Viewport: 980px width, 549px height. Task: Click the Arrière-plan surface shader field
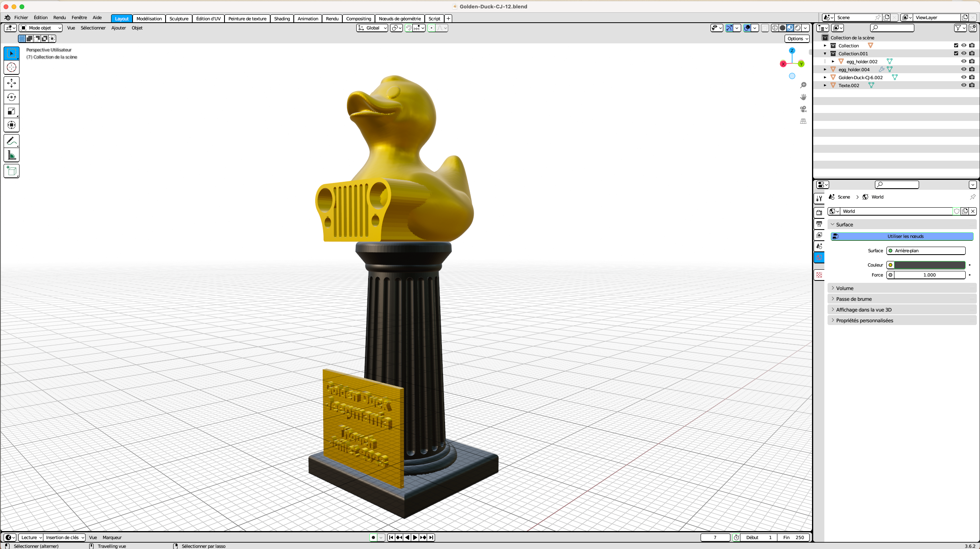point(926,251)
